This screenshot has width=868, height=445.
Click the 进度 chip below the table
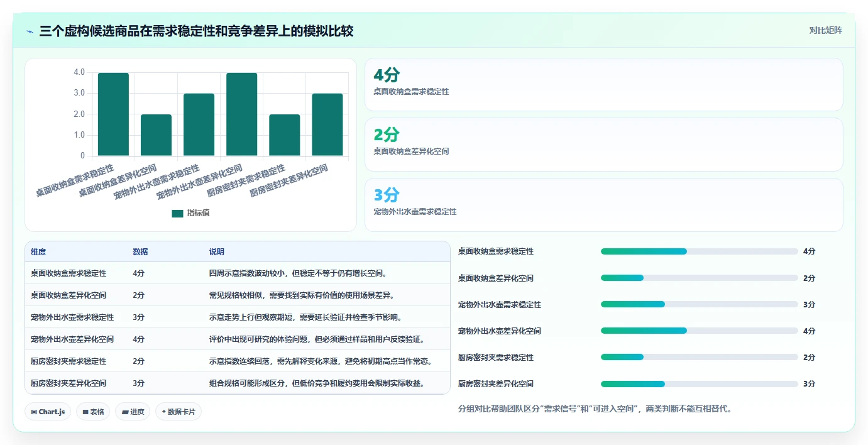point(133,412)
